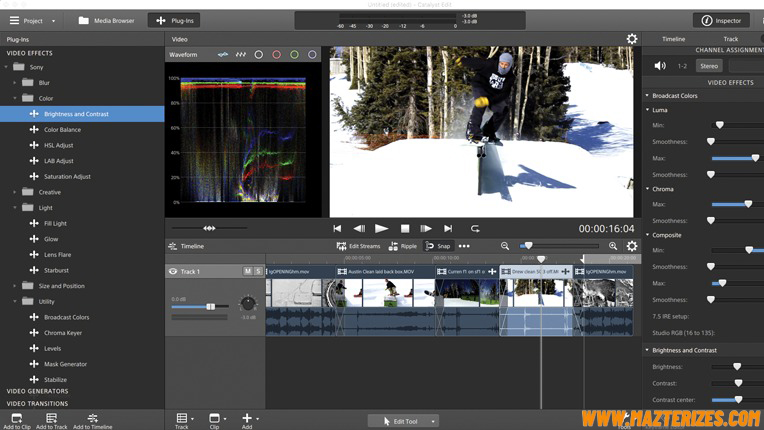
Task: Switch to the Plug-Ins tab
Action: pyautogui.click(x=174, y=20)
